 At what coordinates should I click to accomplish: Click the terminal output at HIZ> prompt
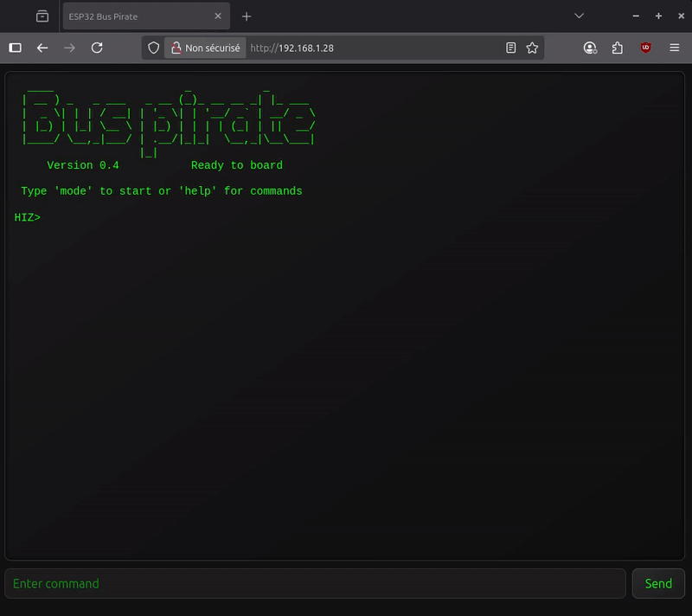pos(28,217)
